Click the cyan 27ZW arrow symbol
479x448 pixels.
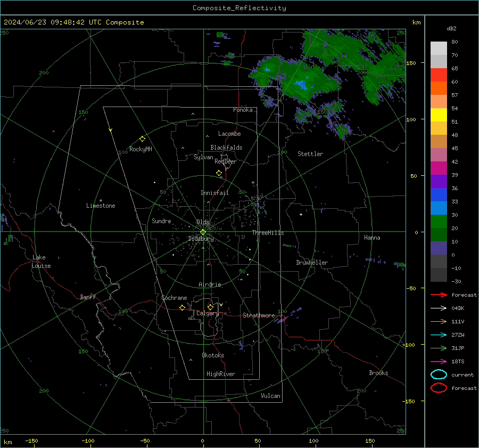[439, 335]
